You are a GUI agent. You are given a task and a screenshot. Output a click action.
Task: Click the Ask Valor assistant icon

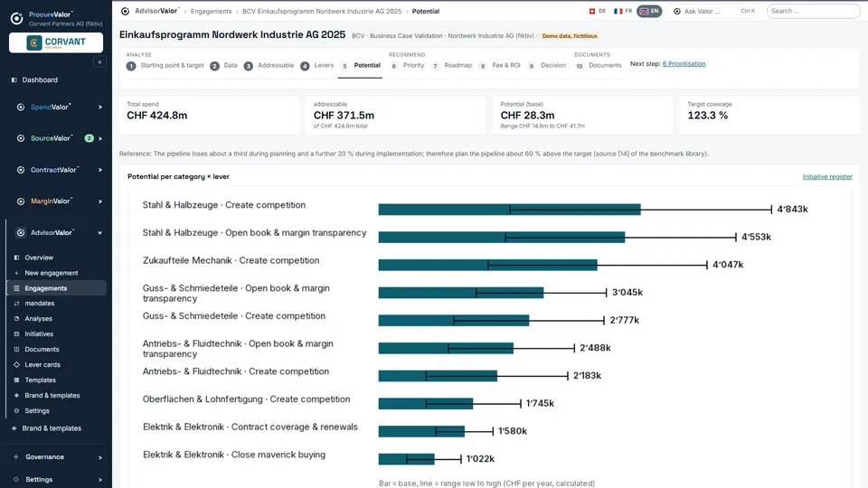(677, 11)
